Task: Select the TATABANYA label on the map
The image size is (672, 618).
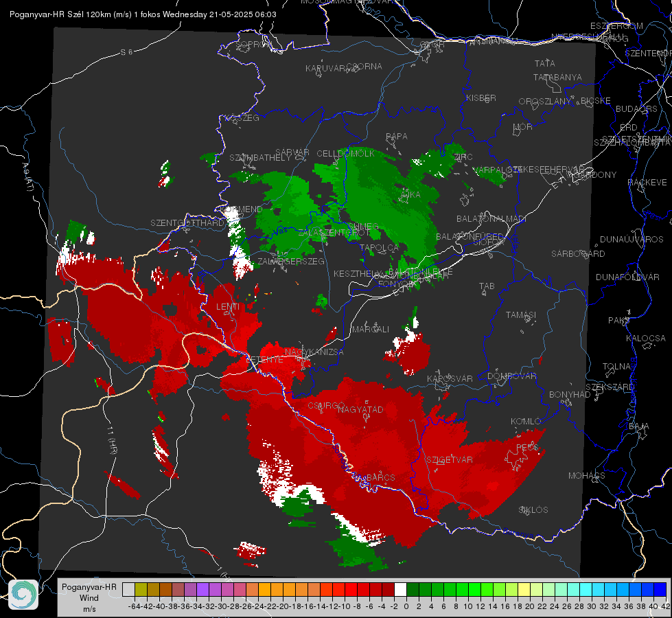Action: 557,77
